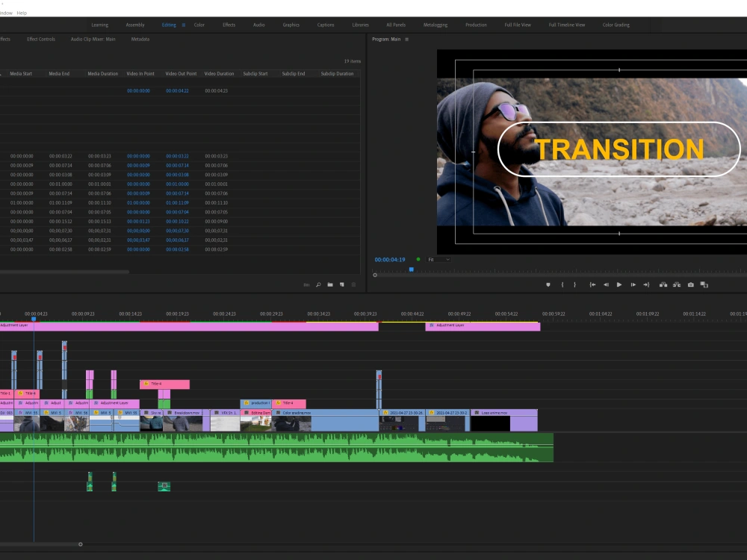Switch to the Metalogging workspace
The image size is (747, 560).
point(436,25)
